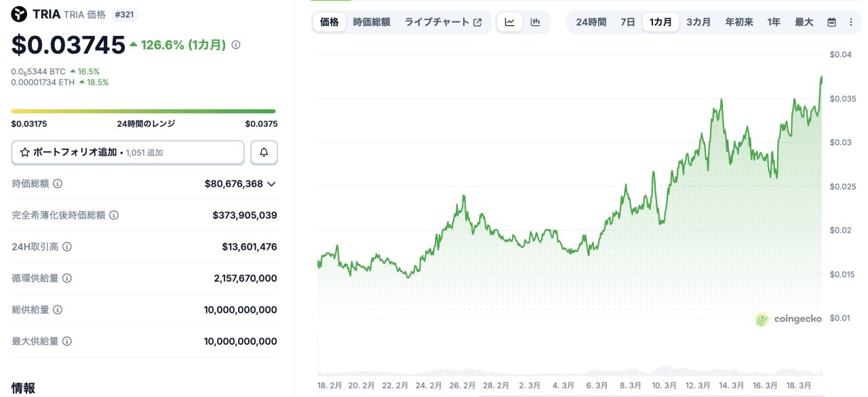868x397 pixels.
Task: Click info icon beside 最大供給量
Action: coord(67,341)
